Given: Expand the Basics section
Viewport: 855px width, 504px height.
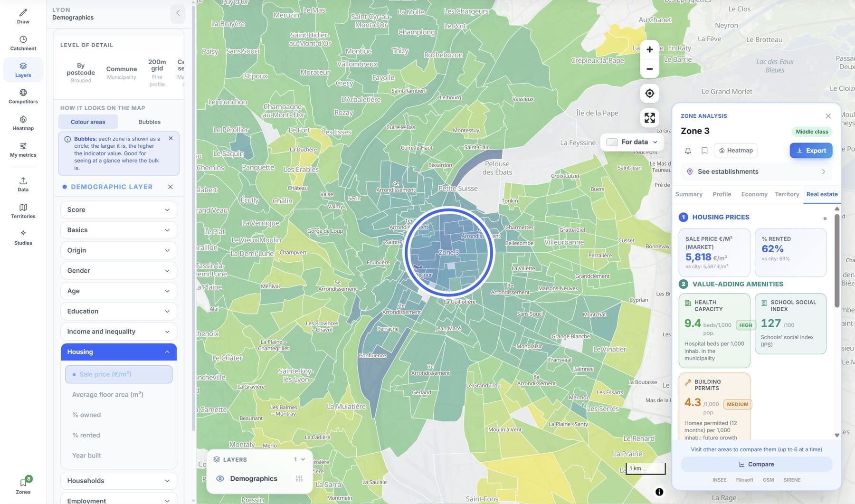Looking at the screenshot, I should pos(119,230).
